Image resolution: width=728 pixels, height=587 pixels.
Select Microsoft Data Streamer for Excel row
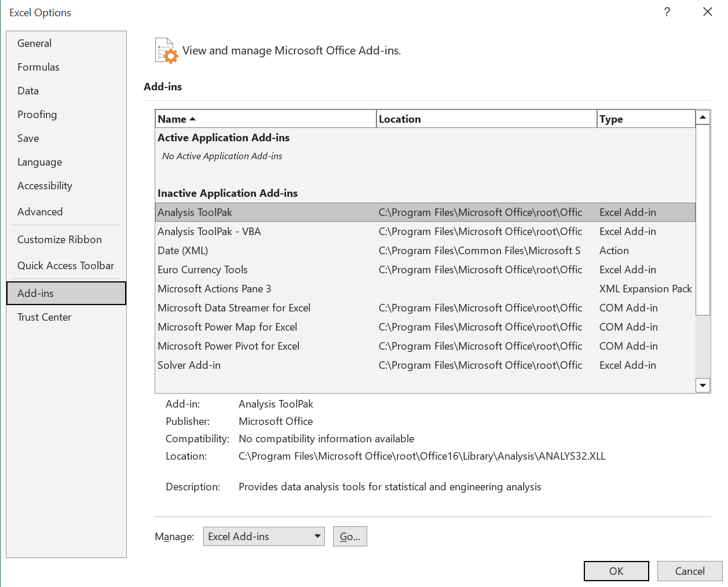425,308
